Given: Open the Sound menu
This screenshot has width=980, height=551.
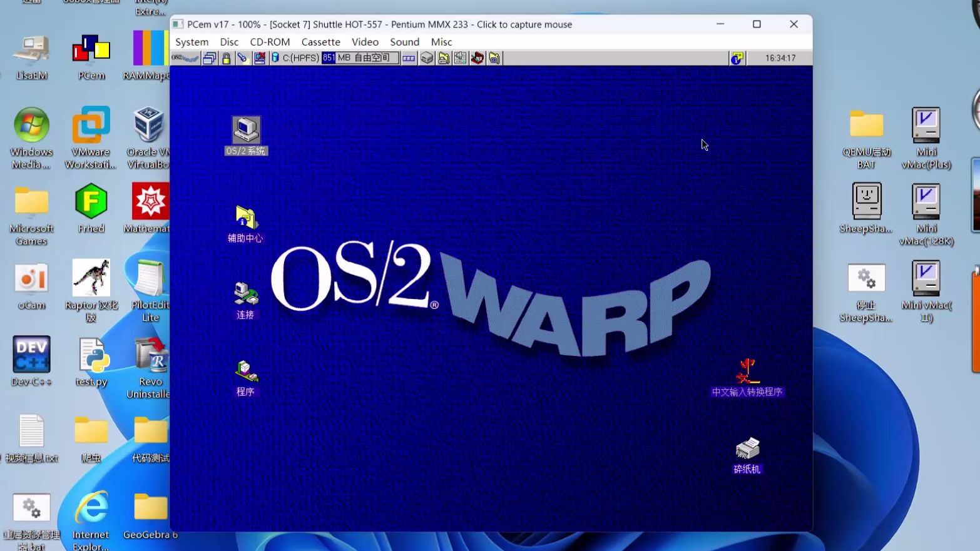Looking at the screenshot, I should [404, 42].
